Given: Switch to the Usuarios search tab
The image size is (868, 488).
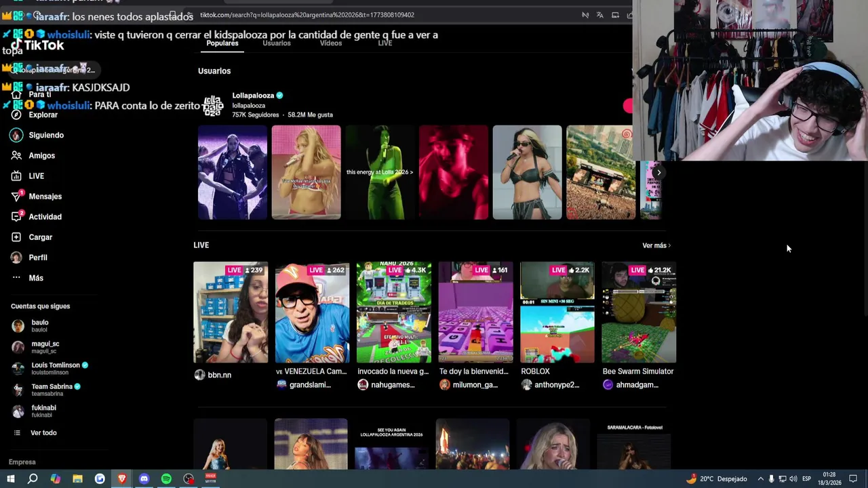Looking at the screenshot, I should coord(277,43).
